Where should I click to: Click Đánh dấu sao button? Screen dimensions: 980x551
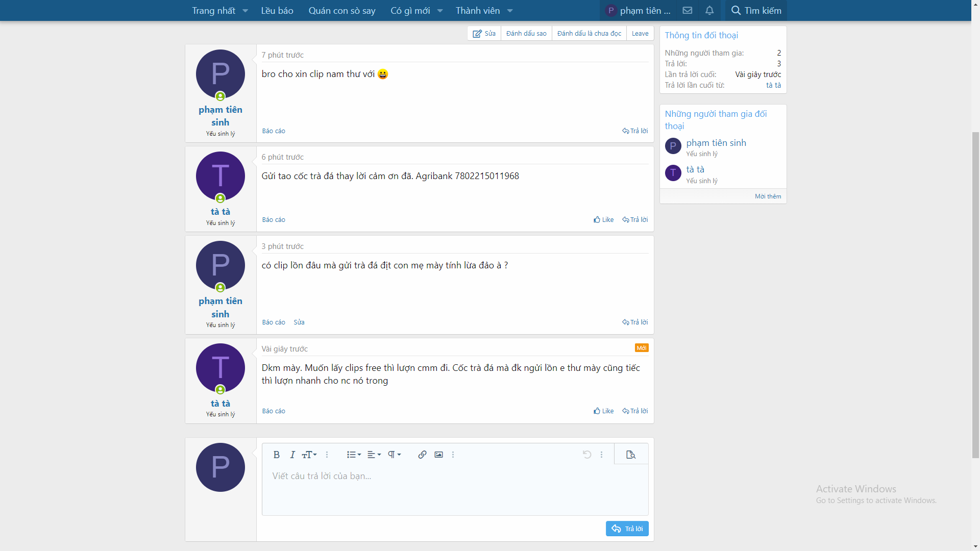[526, 33]
